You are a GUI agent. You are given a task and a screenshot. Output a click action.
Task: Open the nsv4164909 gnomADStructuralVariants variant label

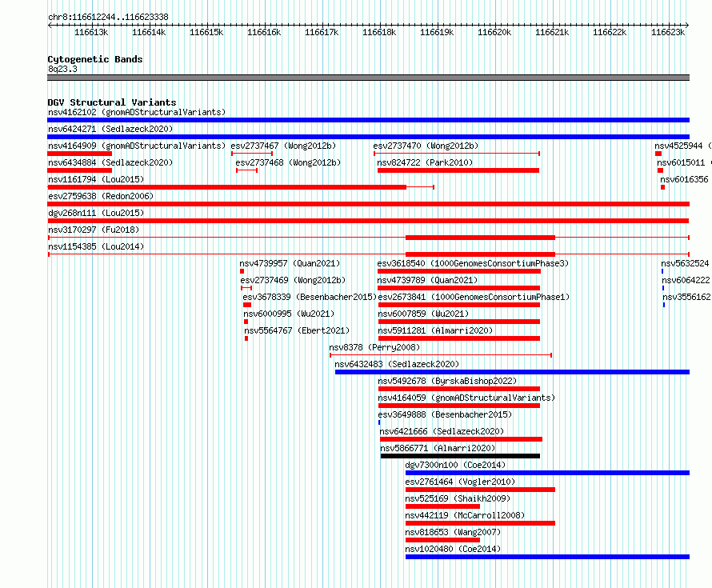click(137, 146)
